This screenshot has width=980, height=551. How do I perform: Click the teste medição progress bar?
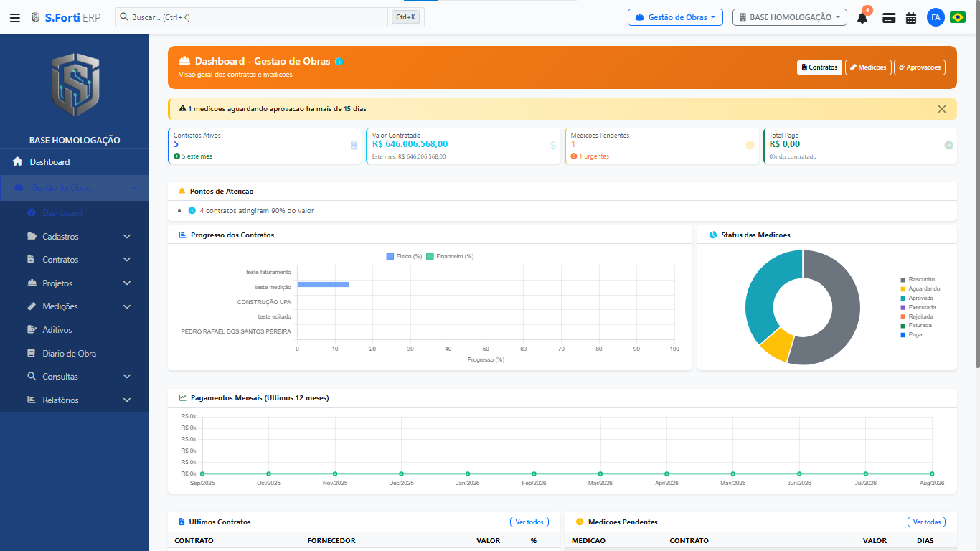click(x=324, y=285)
